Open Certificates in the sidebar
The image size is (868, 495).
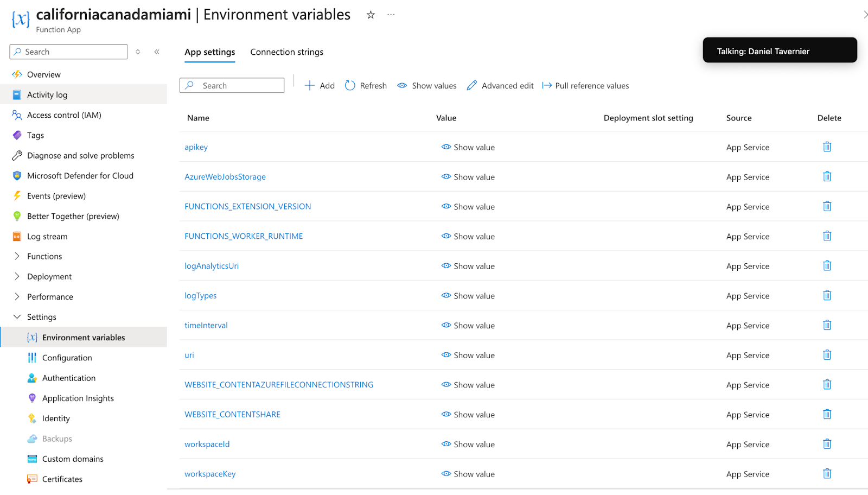[62, 479]
